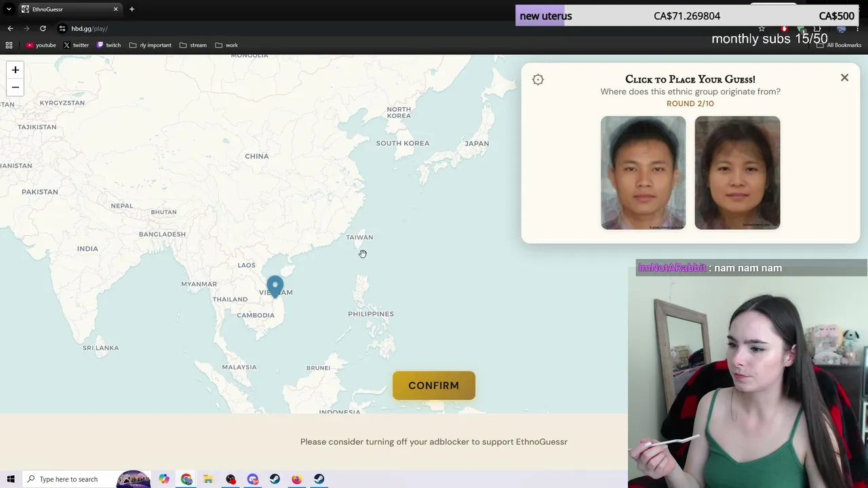The width and height of the screenshot is (868, 488).
Task: Click the TAJIKISTAN label on the map
Action: (37, 127)
